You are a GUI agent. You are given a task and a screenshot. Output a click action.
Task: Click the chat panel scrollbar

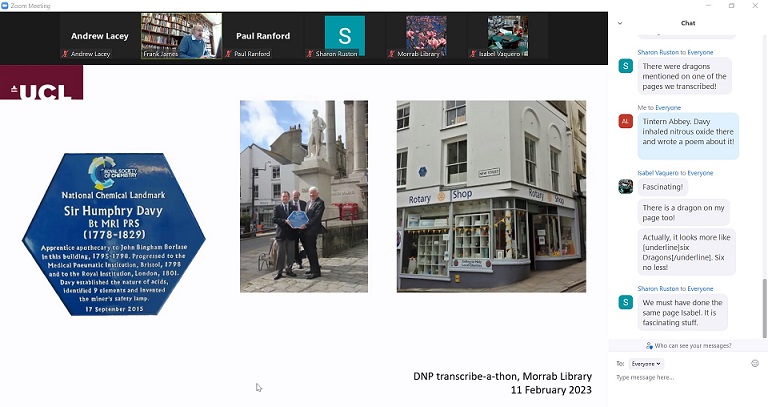(x=765, y=309)
